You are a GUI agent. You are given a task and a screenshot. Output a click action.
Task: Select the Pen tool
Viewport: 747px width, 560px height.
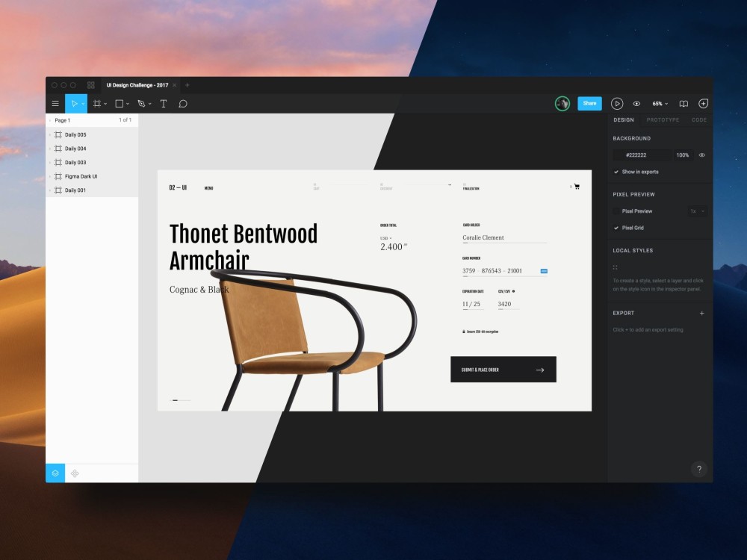coord(143,103)
